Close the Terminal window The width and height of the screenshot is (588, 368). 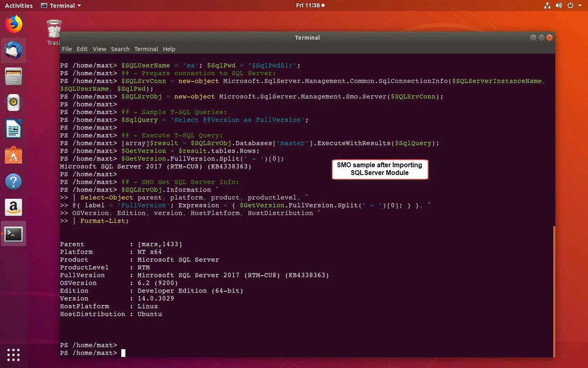click(550, 37)
